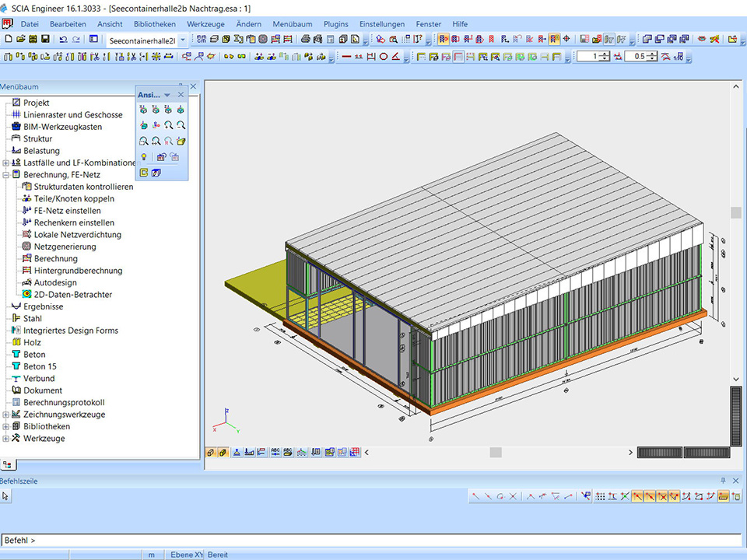
Task: Click the Save project icon in toolbar
Action: click(x=46, y=39)
